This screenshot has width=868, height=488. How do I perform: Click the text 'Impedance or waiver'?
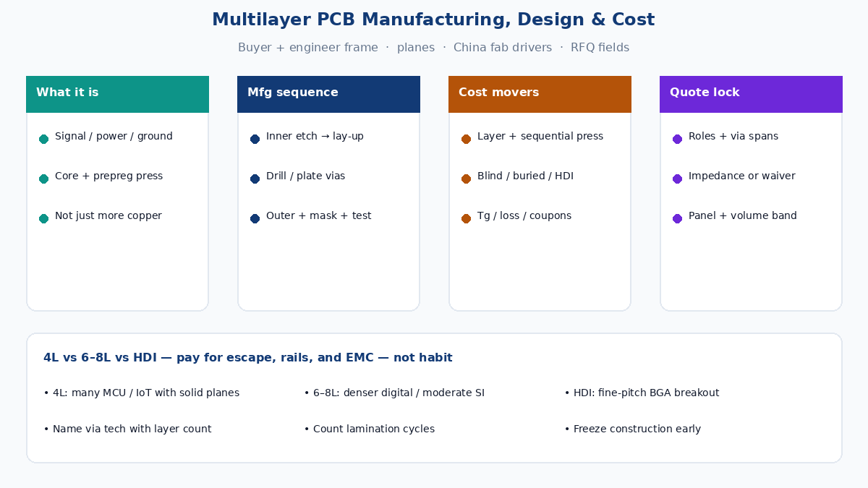(x=742, y=176)
